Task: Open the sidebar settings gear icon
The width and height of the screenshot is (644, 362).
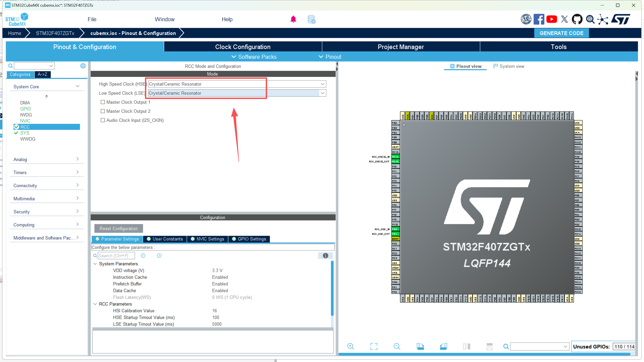Action: [x=83, y=66]
